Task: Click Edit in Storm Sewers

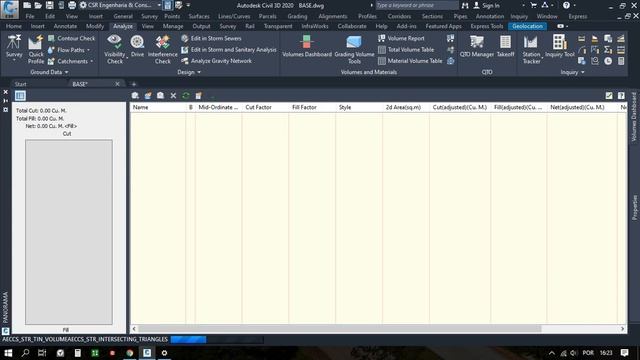Action: 211,38
